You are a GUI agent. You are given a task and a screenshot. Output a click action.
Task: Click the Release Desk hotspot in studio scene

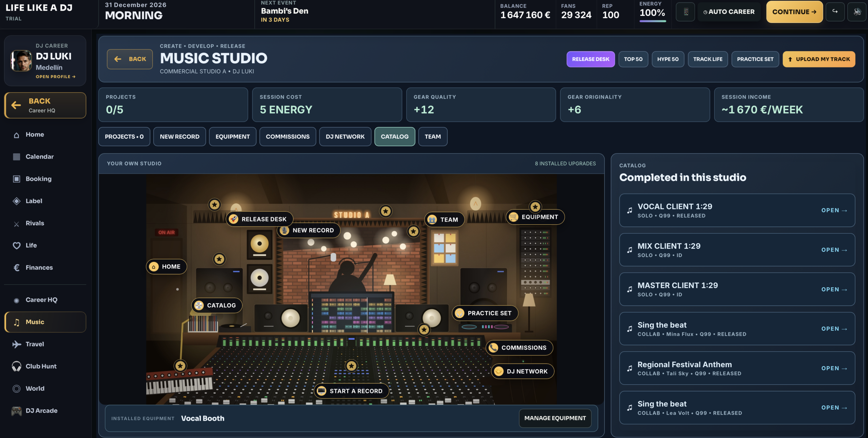(x=259, y=219)
